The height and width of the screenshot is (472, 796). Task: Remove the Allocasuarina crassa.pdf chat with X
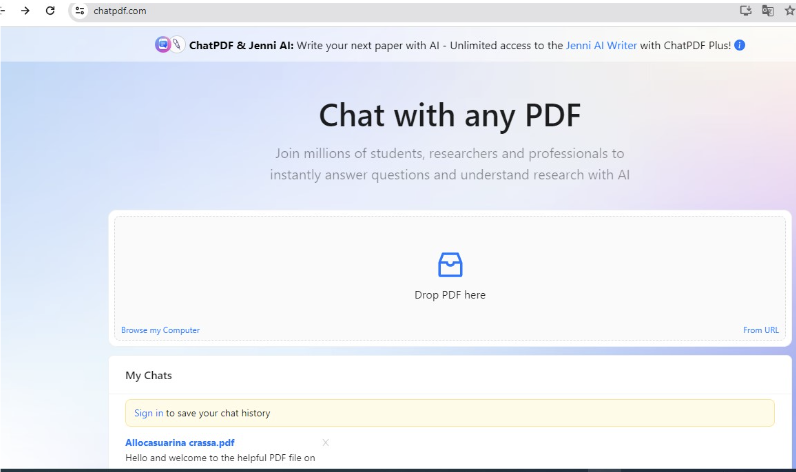point(325,442)
